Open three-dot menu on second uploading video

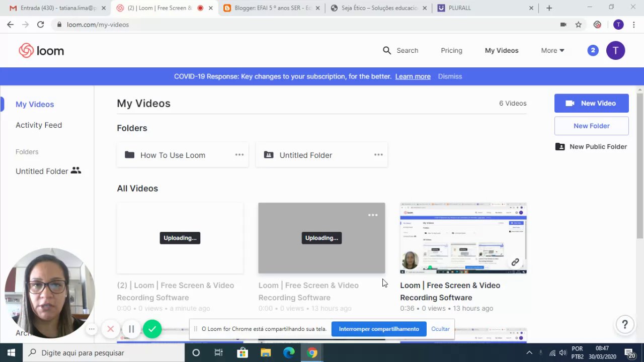coord(373,215)
